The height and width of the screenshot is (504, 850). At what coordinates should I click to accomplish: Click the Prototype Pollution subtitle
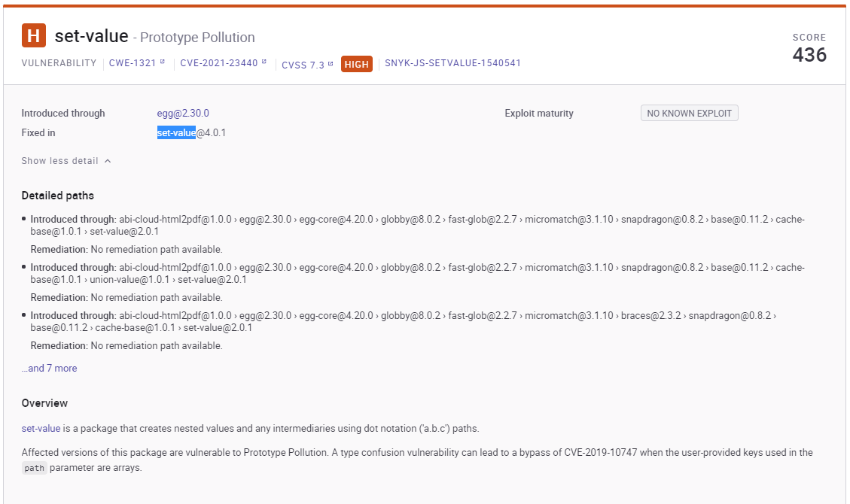point(197,38)
